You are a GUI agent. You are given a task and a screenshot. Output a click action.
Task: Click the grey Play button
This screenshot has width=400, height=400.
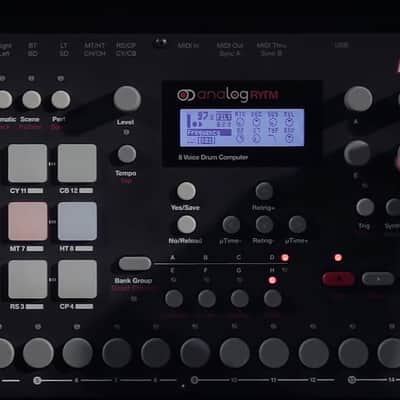click(378, 279)
